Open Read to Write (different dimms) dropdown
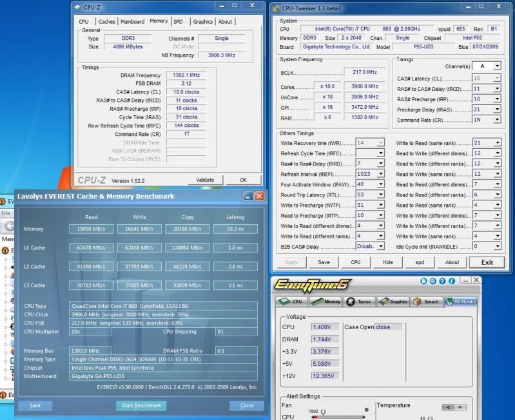 point(497,153)
